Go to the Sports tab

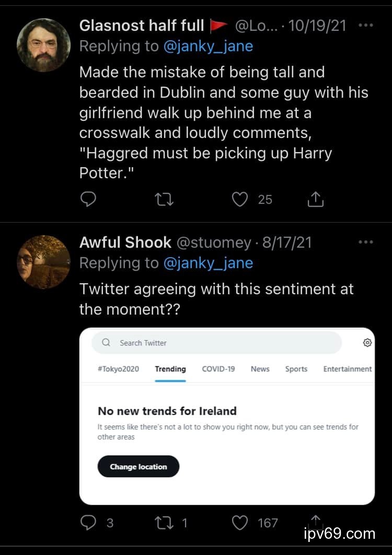click(x=296, y=369)
